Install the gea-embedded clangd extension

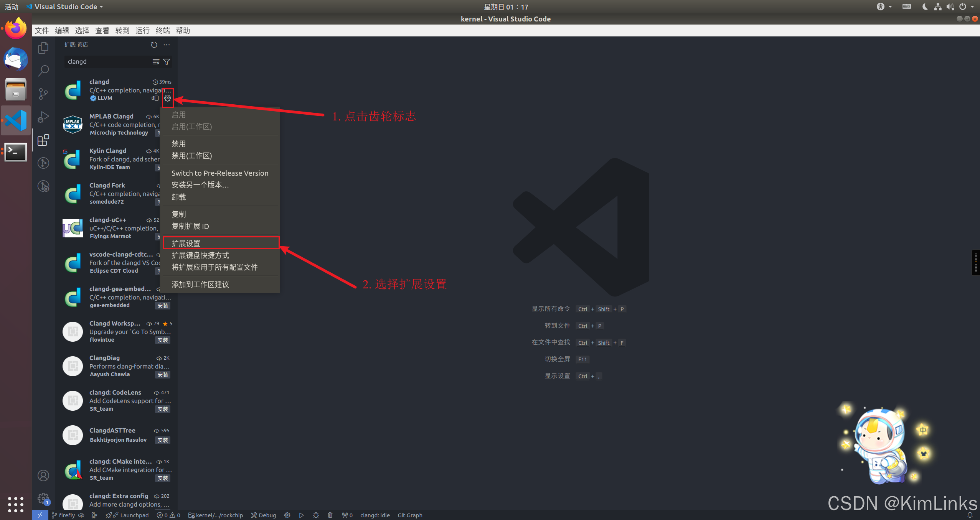(x=163, y=306)
